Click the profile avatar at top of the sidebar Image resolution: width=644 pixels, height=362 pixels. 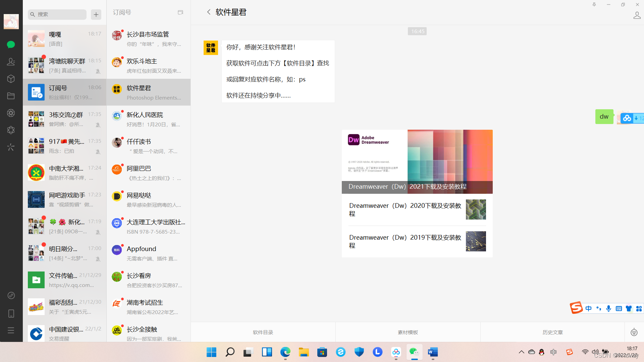click(11, 21)
